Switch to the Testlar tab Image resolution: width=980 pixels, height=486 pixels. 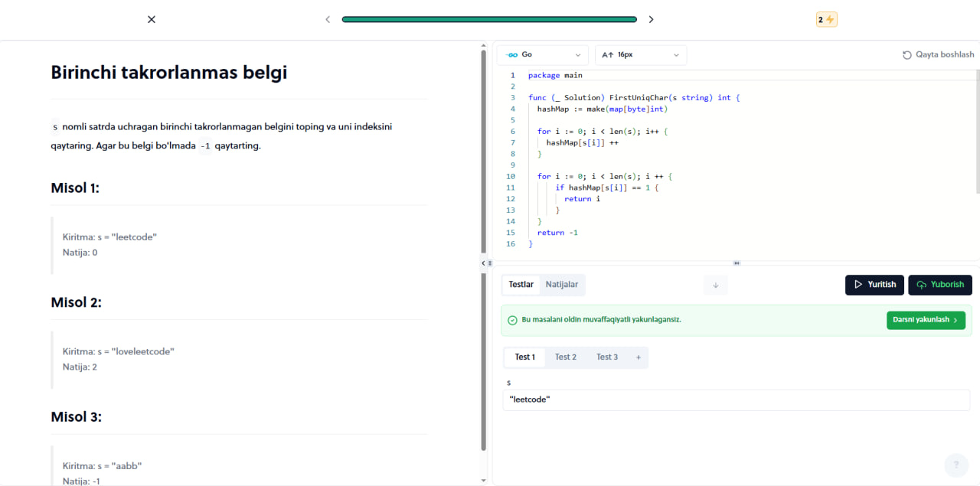(521, 285)
